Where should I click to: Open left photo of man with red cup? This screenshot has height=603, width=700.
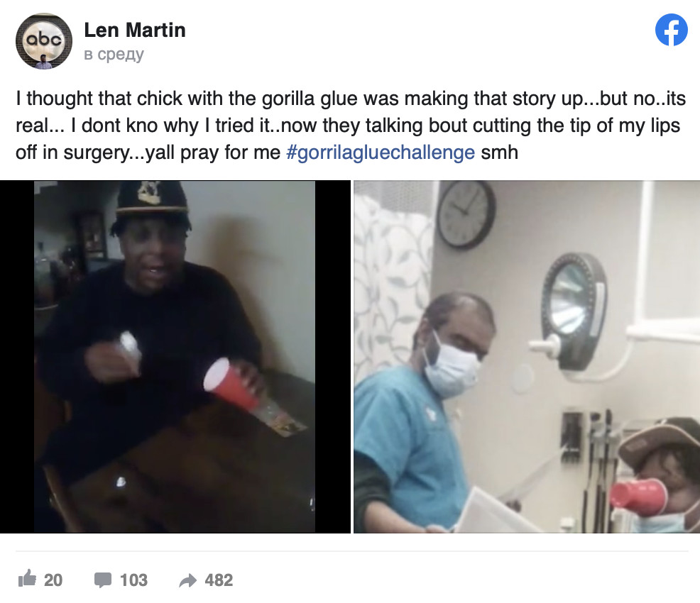[x=175, y=357]
